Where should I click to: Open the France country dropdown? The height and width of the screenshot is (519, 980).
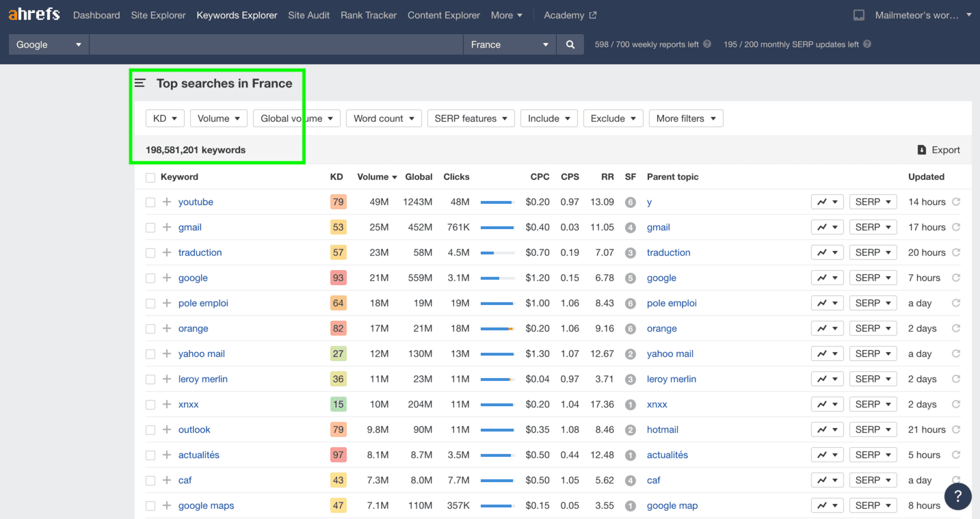coord(510,44)
